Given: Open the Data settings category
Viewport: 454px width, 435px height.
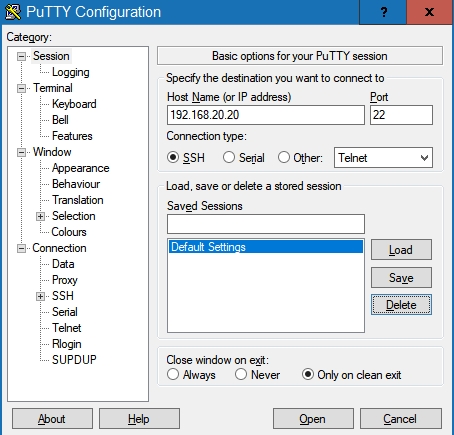Looking at the screenshot, I should 63,264.
